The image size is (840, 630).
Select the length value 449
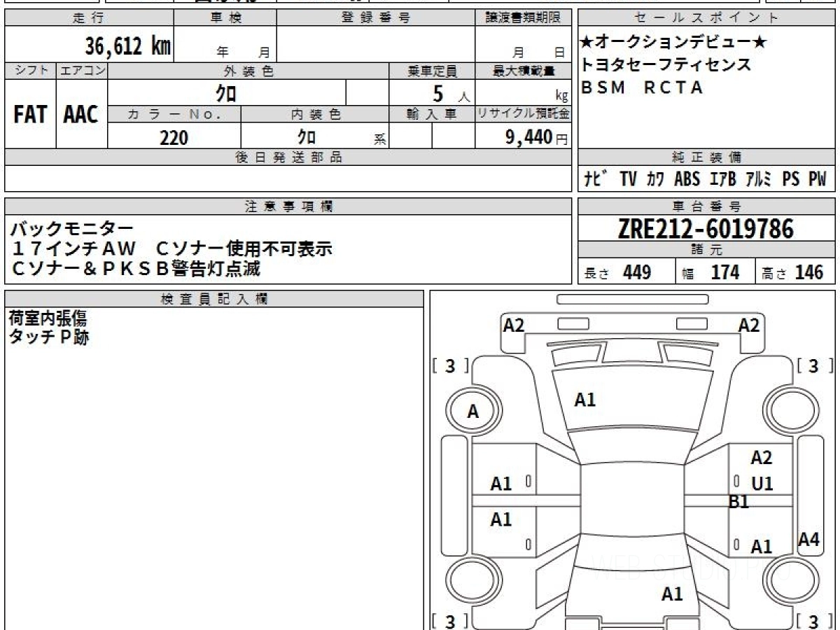[637, 272]
